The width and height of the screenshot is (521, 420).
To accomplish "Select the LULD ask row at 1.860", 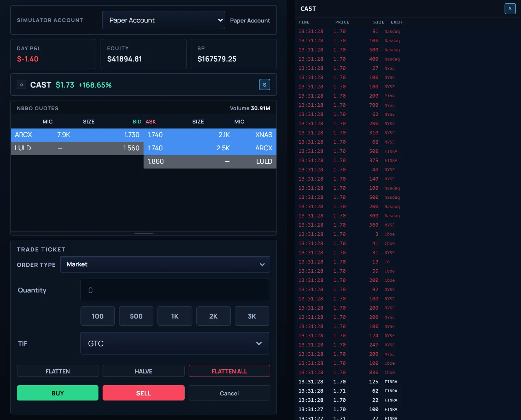I will (x=210, y=161).
